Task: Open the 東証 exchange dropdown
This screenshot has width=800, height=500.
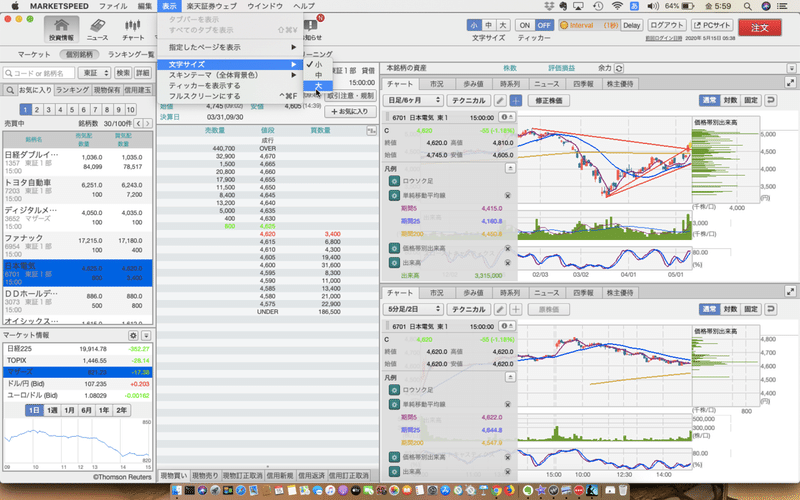Action: 94,73
